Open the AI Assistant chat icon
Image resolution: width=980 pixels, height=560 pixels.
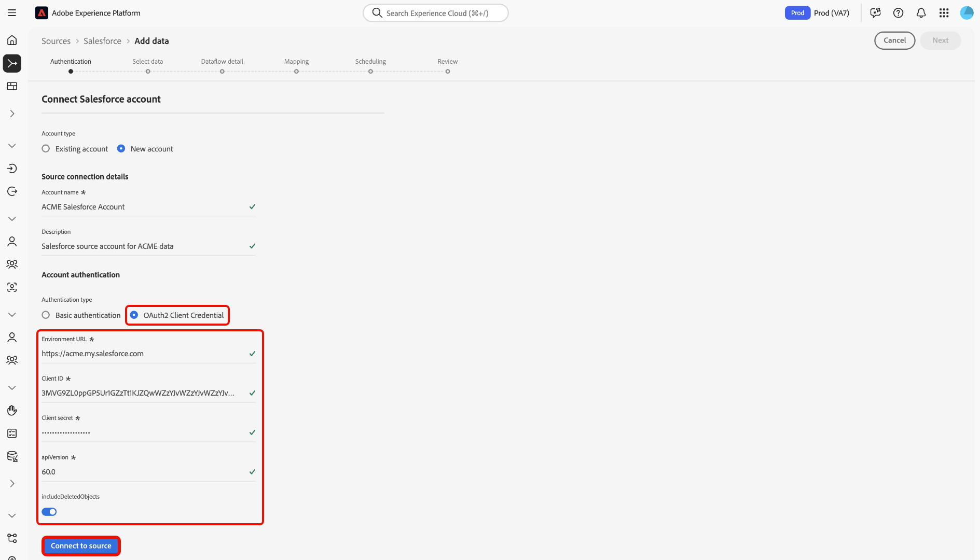[x=876, y=13]
